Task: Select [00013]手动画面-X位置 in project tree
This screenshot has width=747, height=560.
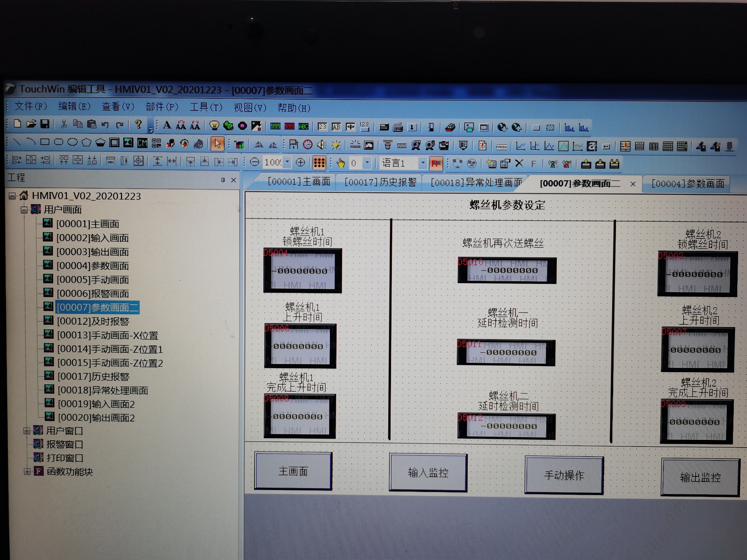Action: pyautogui.click(x=107, y=335)
